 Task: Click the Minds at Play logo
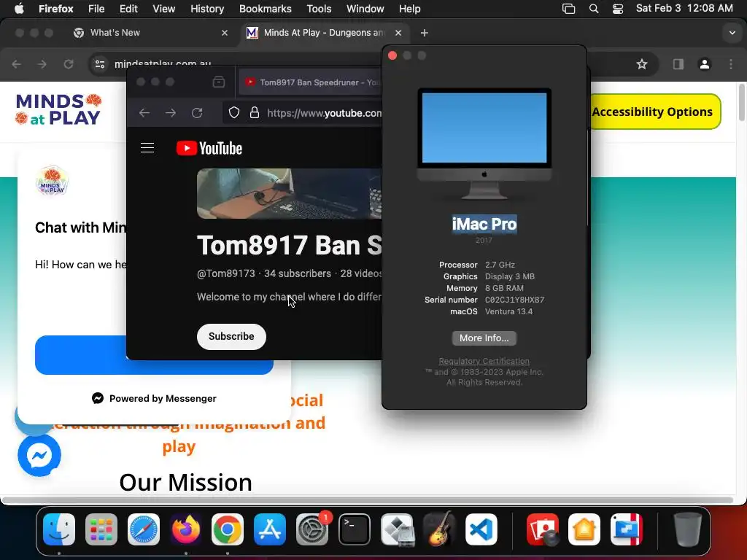tap(59, 109)
